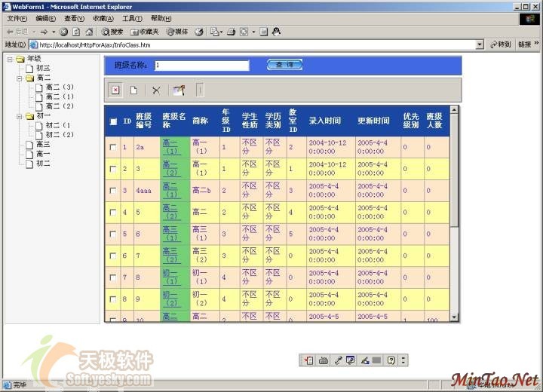The height and width of the screenshot is (392, 543).
Task: Open the 查看(V) menu
Action: (x=74, y=18)
